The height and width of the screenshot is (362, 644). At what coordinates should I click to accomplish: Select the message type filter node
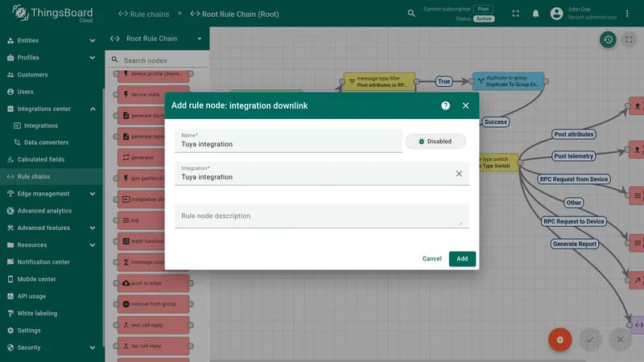pyautogui.click(x=379, y=81)
